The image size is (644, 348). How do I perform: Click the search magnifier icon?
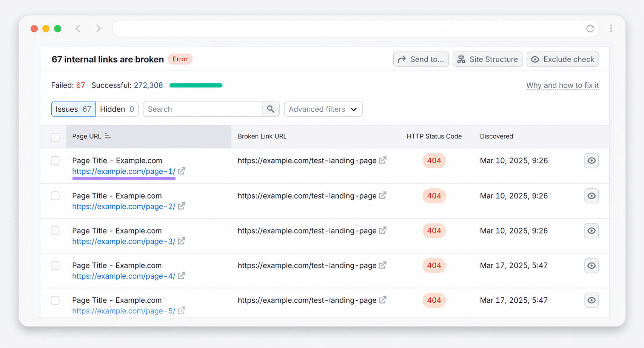(271, 109)
